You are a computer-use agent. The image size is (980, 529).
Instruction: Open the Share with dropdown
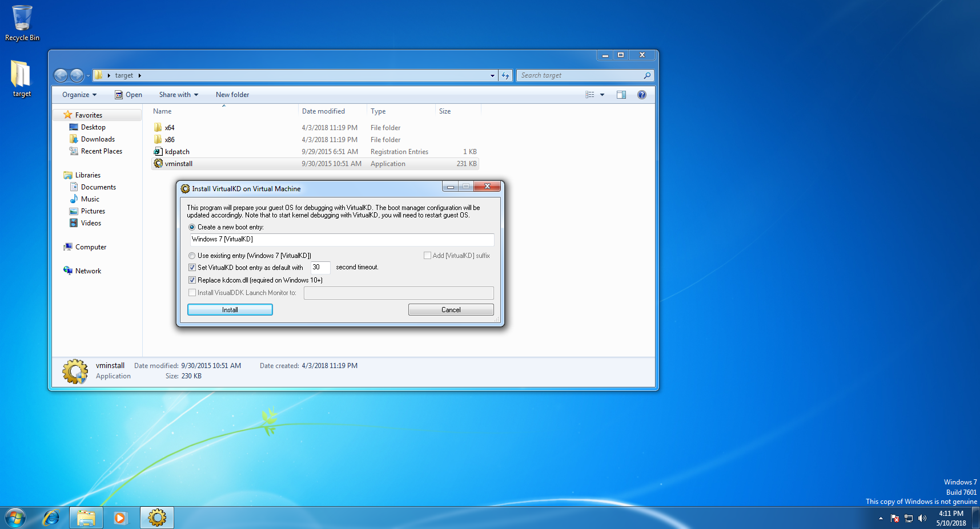(x=179, y=95)
